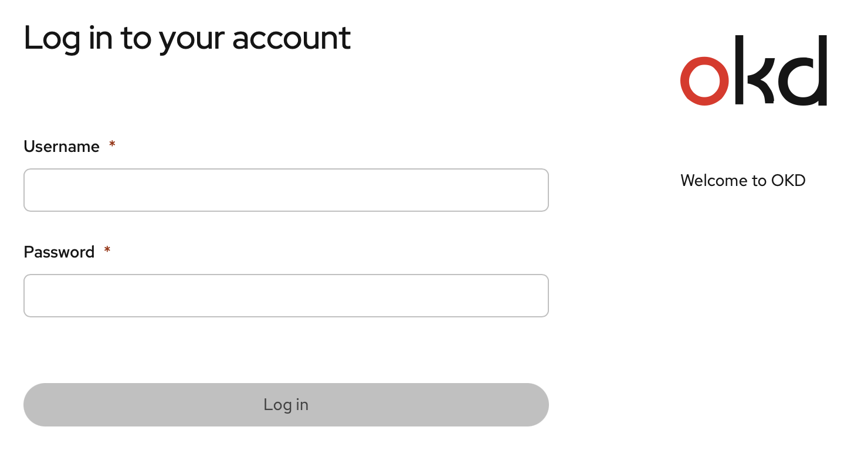This screenshot has width=868, height=474.
Task: Click the "Welcome to OKD" message
Action: click(x=743, y=181)
